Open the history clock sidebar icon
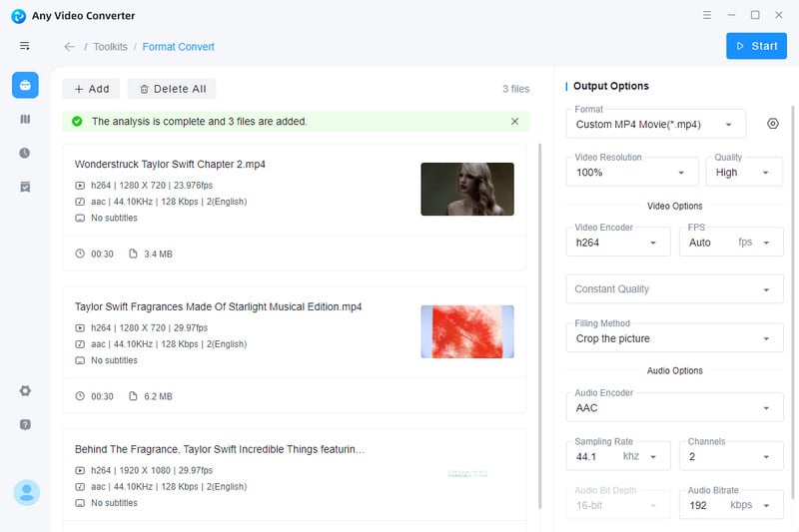Screen dimensions: 799x532 point(24,153)
